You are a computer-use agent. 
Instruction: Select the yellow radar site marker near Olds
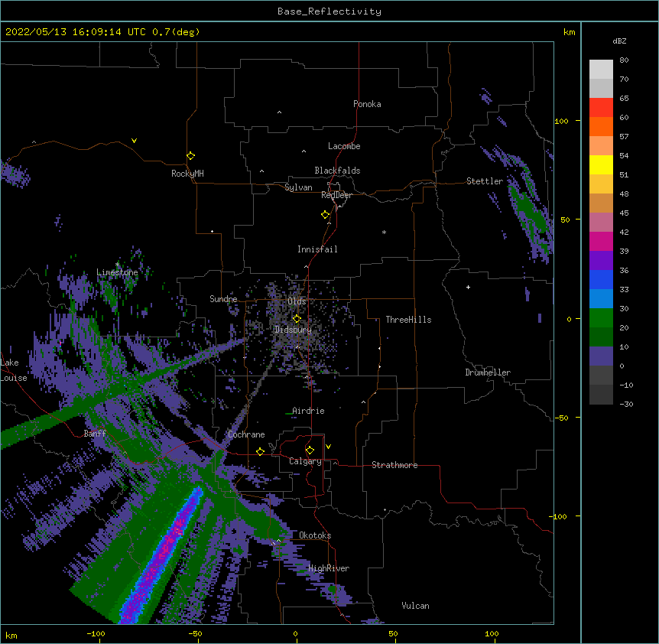click(x=297, y=318)
